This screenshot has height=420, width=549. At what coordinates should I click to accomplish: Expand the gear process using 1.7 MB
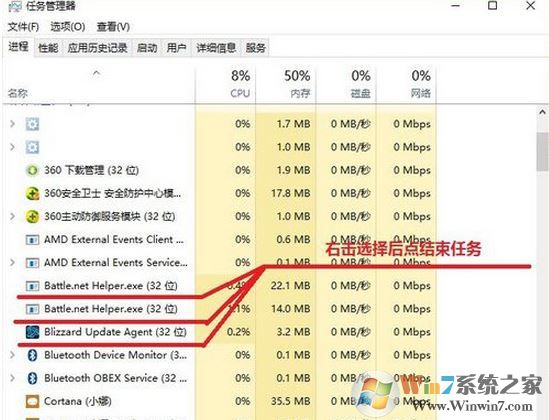[x=12, y=124]
